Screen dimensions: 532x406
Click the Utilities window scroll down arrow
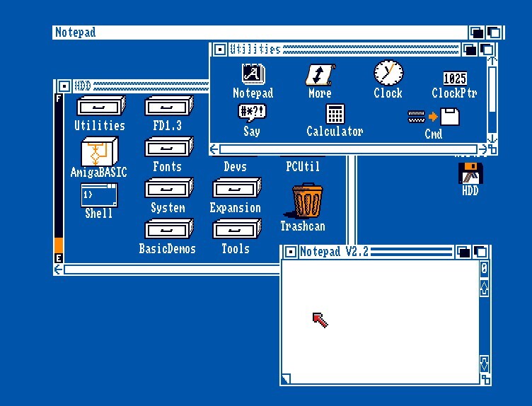click(492, 139)
